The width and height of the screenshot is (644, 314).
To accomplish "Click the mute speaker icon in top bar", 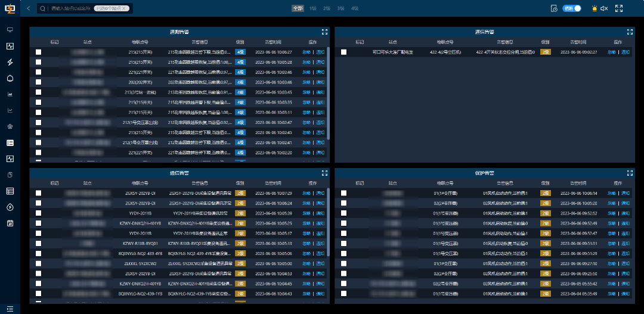I will click(604, 8).
